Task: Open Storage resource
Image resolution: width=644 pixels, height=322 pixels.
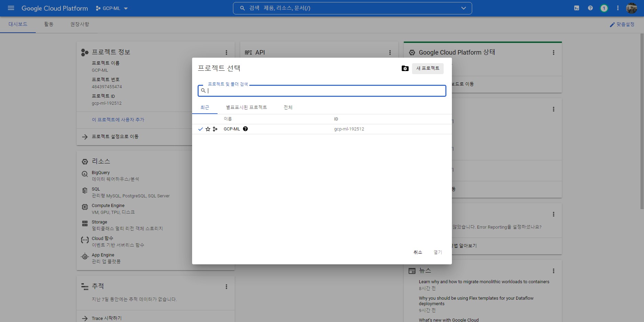Action: 99,222
